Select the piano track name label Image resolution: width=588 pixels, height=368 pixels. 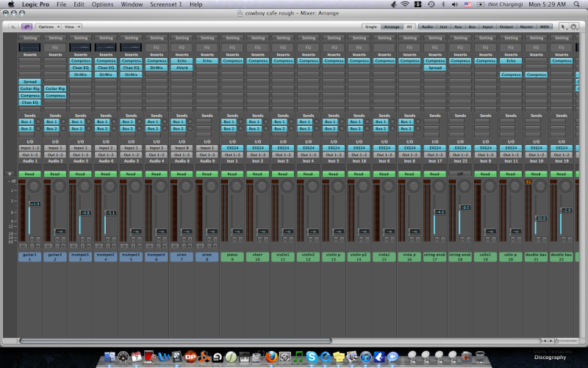point(232,257)
